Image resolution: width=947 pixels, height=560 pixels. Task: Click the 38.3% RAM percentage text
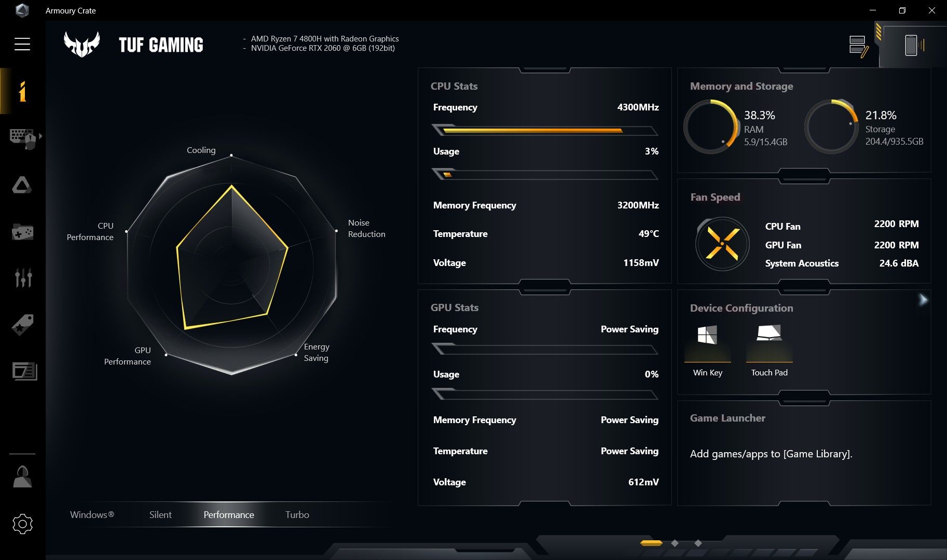(759, 115)
